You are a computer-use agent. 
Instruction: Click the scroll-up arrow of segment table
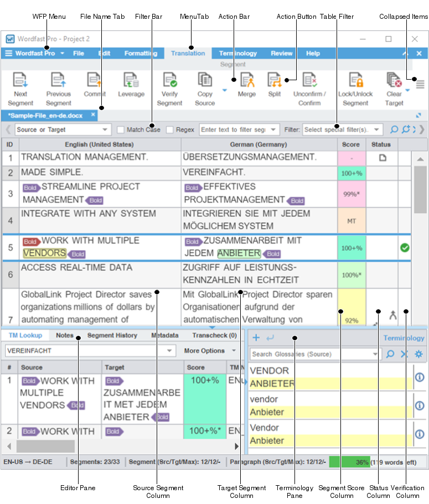tap(420, 159)
